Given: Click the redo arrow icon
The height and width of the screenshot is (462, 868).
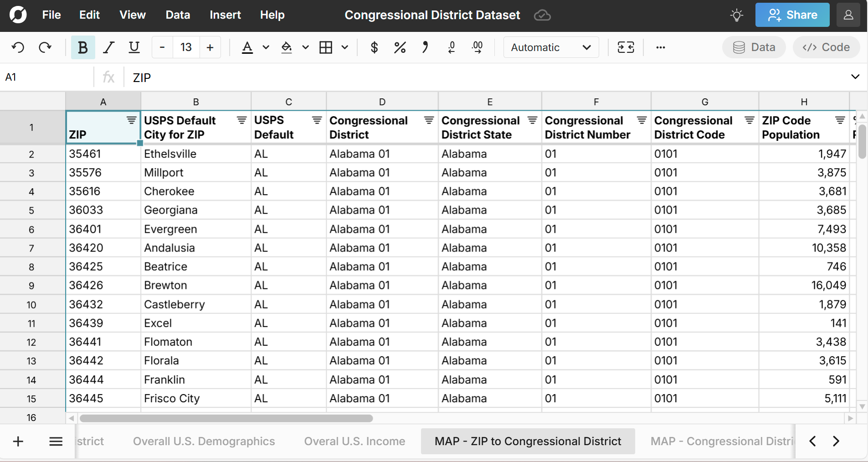Looking at the screenshot, I should coord(45,47).
